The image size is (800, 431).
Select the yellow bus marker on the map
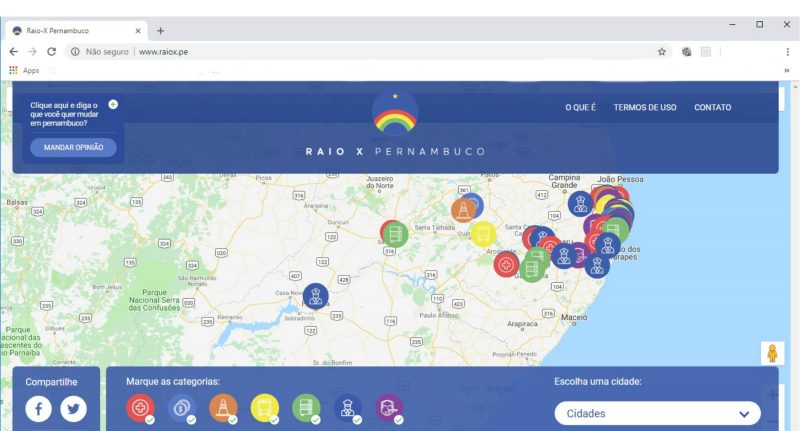pyautogui.click(x=483, y=235)
